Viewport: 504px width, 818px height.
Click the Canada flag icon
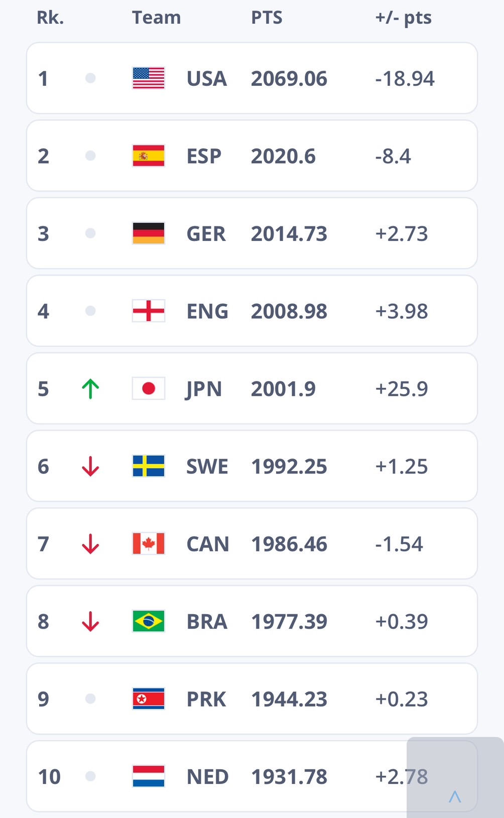148,544
